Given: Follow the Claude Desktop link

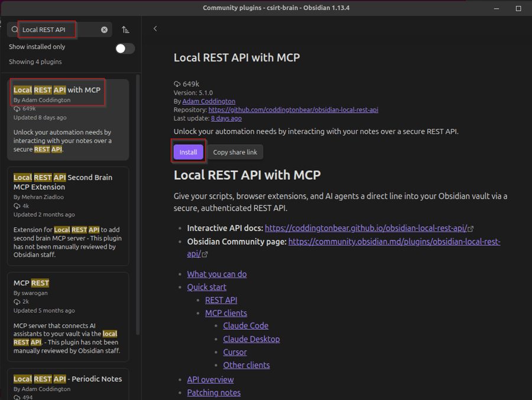Looking at the screenshot, I should point(251,339).
